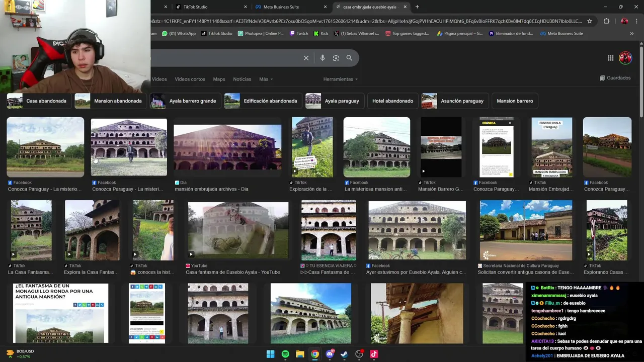Show more bookmarks with the double chevron
The width and height of the screenshot is (644, 362).
(x=632, y=34)
